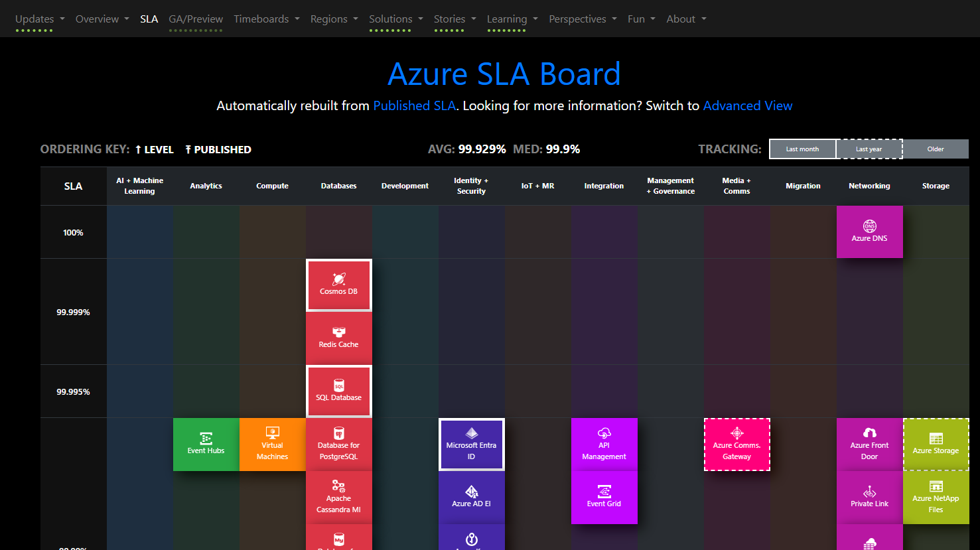This screenshot has width=980, height=550.
Task: Click the IoT + MR column header
Action: [537, 186]
